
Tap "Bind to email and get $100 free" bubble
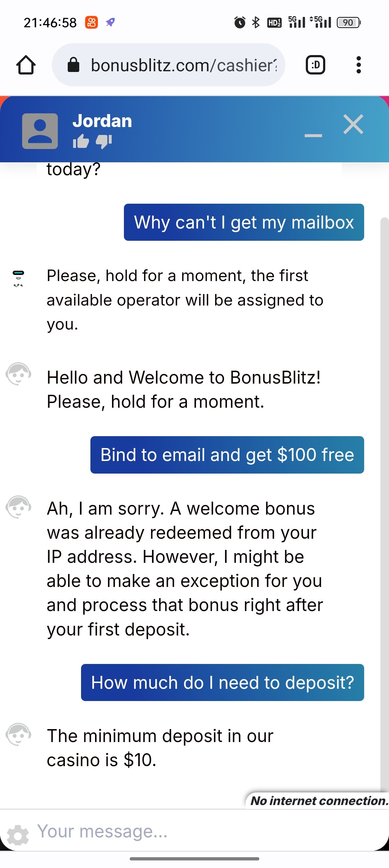pyautogui.click(x=227, y=455)
